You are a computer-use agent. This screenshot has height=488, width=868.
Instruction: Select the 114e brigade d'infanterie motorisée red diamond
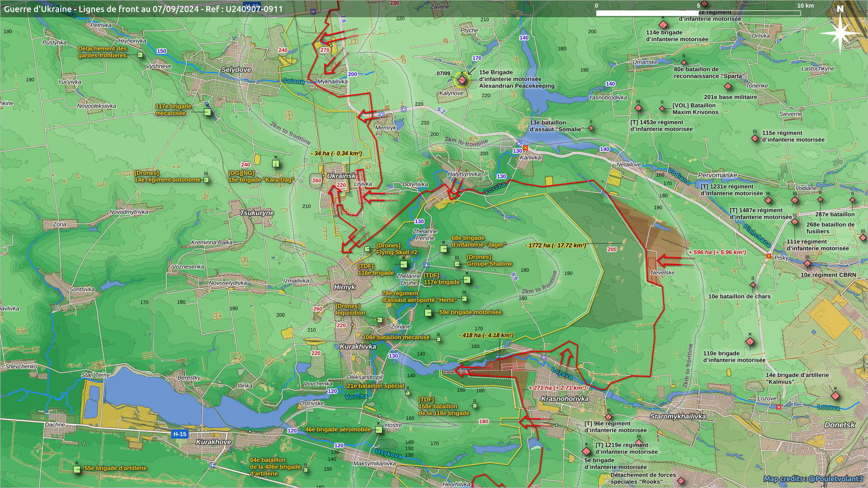pos(663,24)
